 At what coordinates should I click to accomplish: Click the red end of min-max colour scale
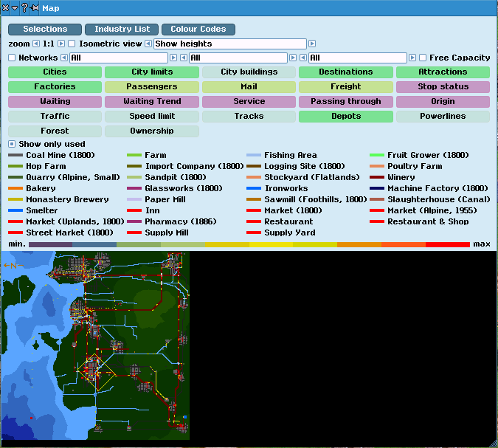447,244
